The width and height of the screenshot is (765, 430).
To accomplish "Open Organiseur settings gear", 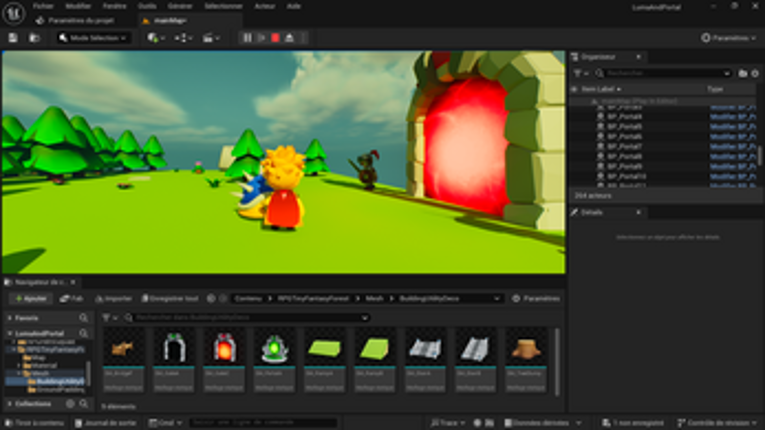I will 755,73.
